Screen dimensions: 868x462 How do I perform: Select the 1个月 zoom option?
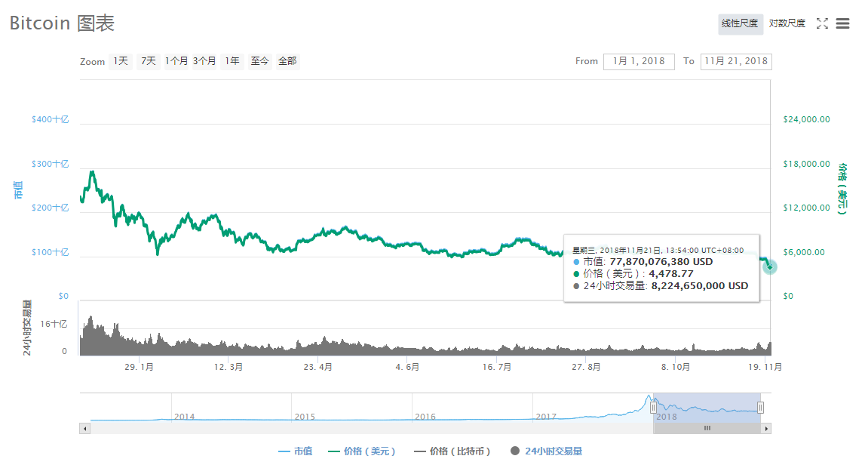click(x=176, y=61)
